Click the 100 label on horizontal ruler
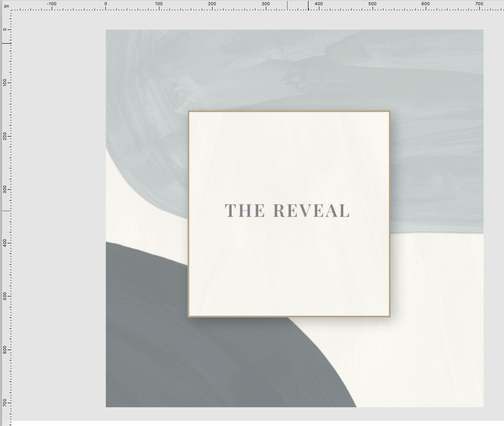This screenshot has width=504, height=426. 159,4
